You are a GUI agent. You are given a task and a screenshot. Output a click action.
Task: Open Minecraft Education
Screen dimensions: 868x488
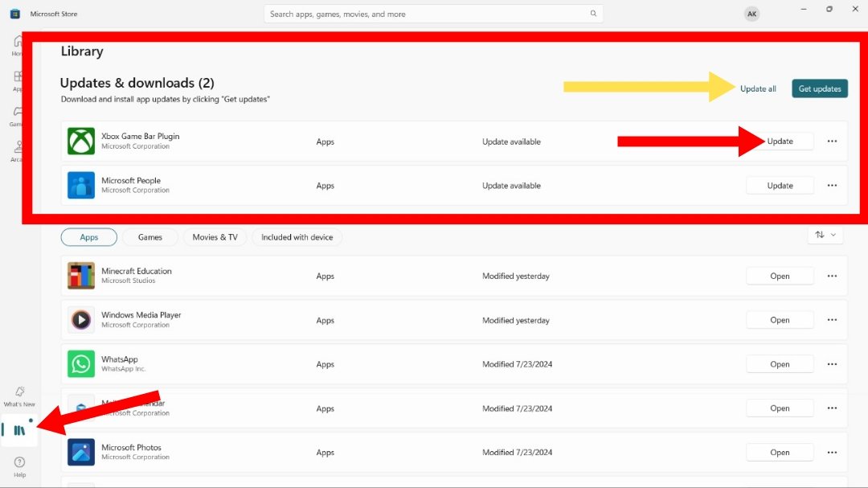[x=780, y=276]
